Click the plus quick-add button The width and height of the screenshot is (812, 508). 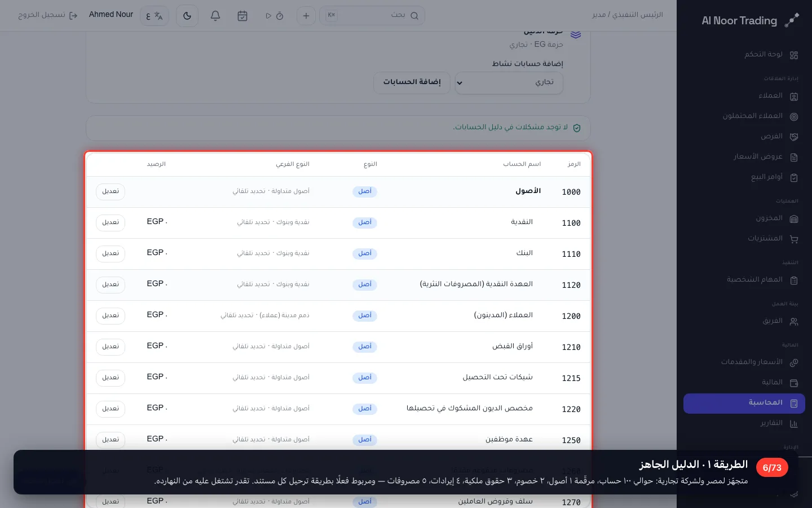tap(306, 16)
